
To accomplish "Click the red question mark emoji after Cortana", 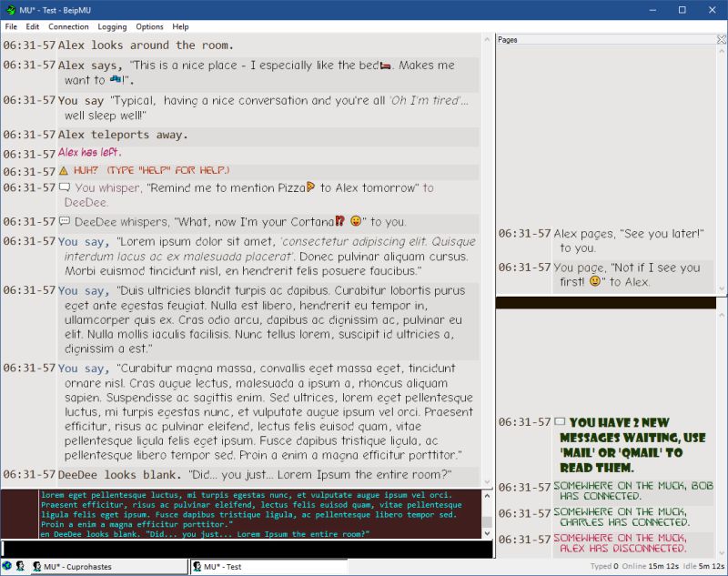I will pos(339,221).
